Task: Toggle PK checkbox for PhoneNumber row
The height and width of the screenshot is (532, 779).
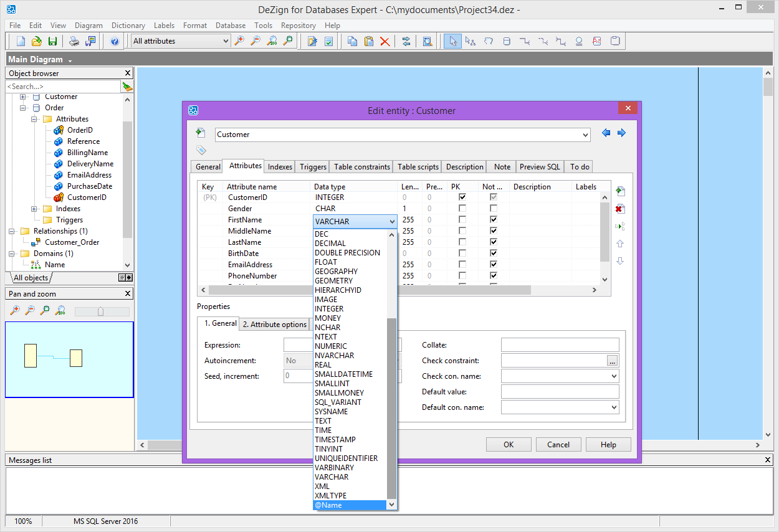Action: 462,276
